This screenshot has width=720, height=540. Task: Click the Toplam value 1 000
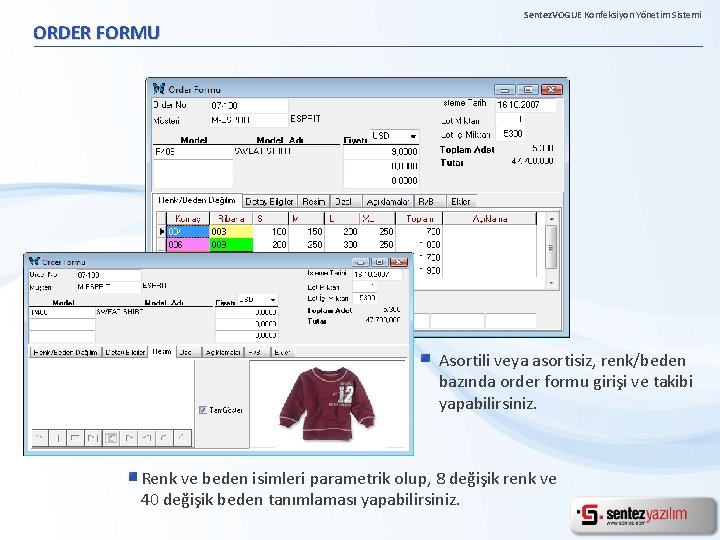419,244
